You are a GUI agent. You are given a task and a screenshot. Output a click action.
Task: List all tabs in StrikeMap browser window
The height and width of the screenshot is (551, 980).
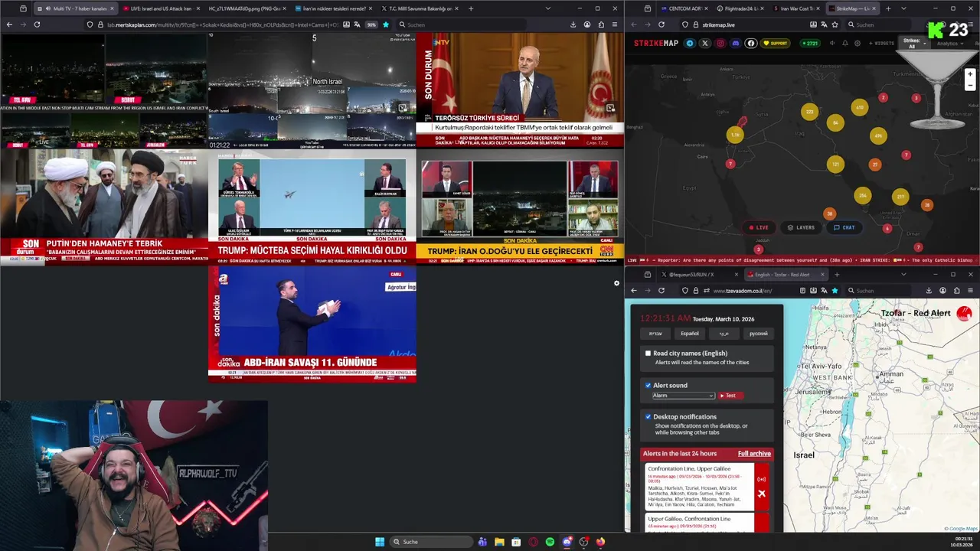[x=903, y=8]
